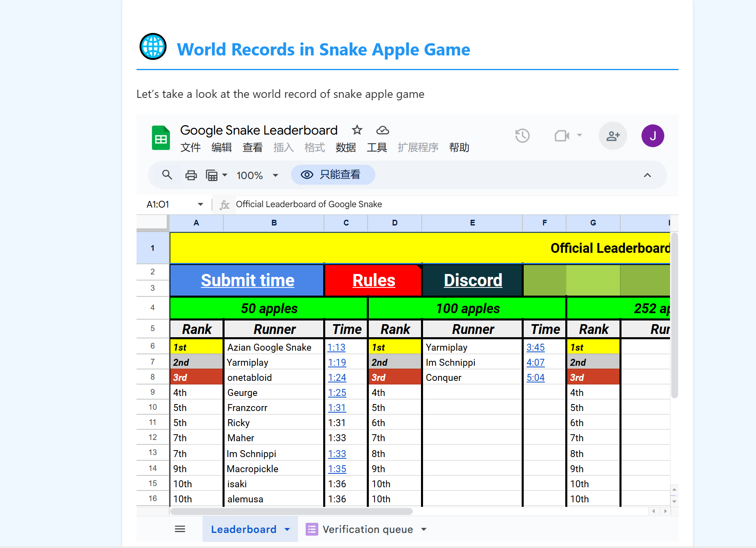Click the Rules link
The width and height of the screenshot is (756, 548).
pos(374,280)
